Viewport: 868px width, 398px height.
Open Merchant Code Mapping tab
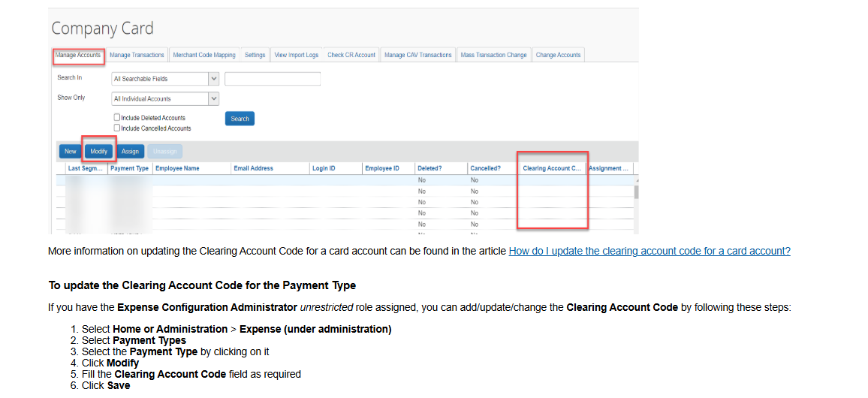point(204,55)
